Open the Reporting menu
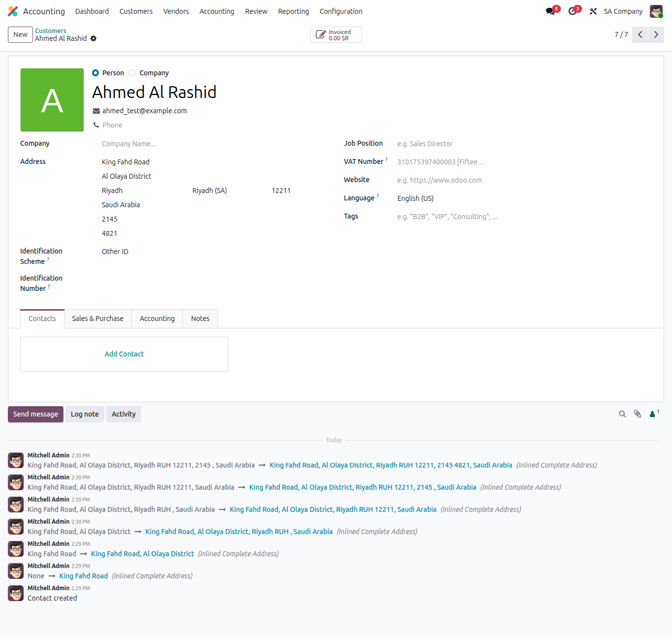Viewport: 672px width, 637px height. click(293, 11)
